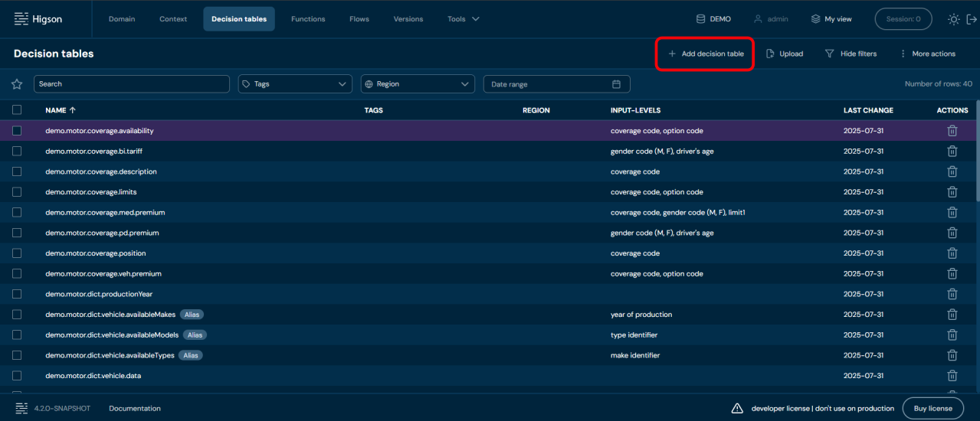Click the star favorites filter icon
Image resolution: width=980 pixels, height=421 pixels.
17,84
